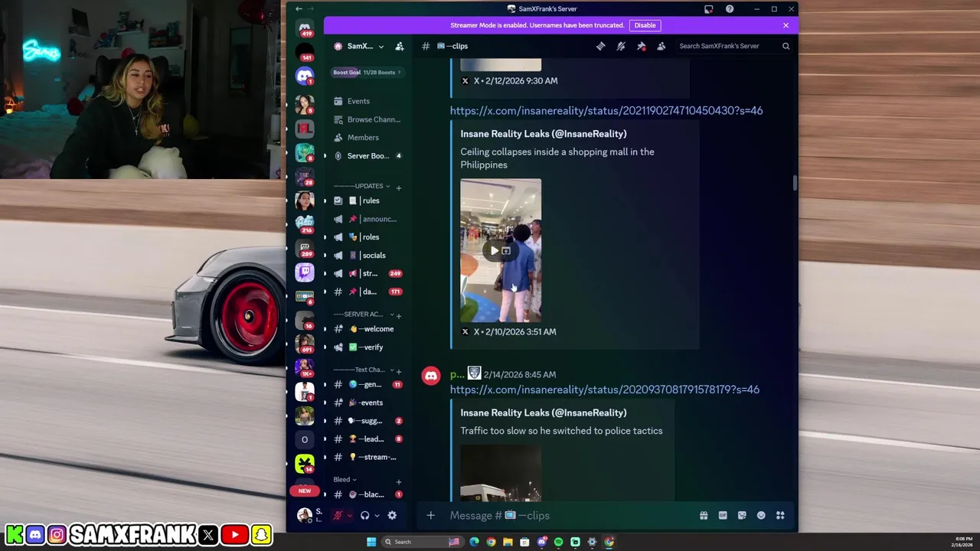Collapse the SERVER AC... channel category
Screen dimensions: 980x551
tap(364, 315)
